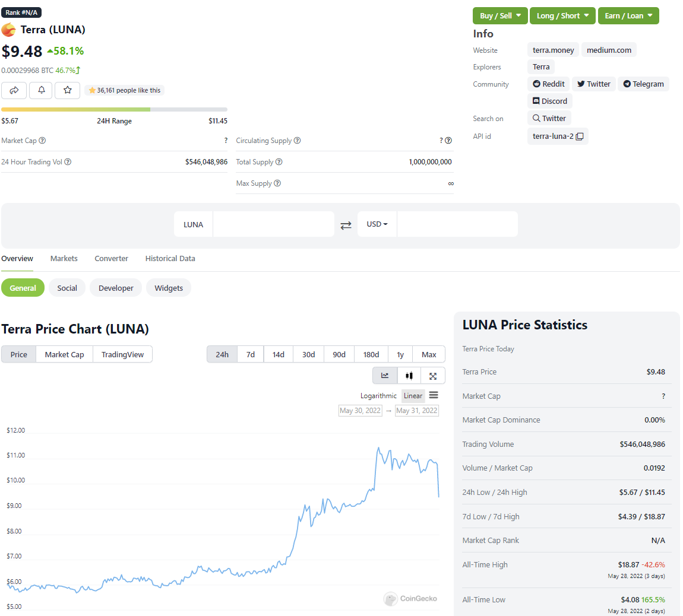683x616 pixels.
Task: Click the Circulating Supply label help icon
Action: 297,141
